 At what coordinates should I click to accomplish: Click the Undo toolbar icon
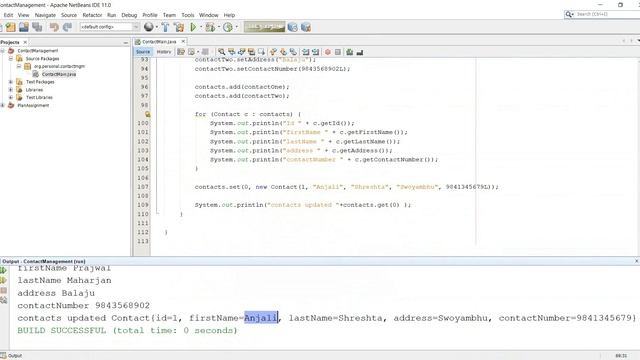coord(54,27)
